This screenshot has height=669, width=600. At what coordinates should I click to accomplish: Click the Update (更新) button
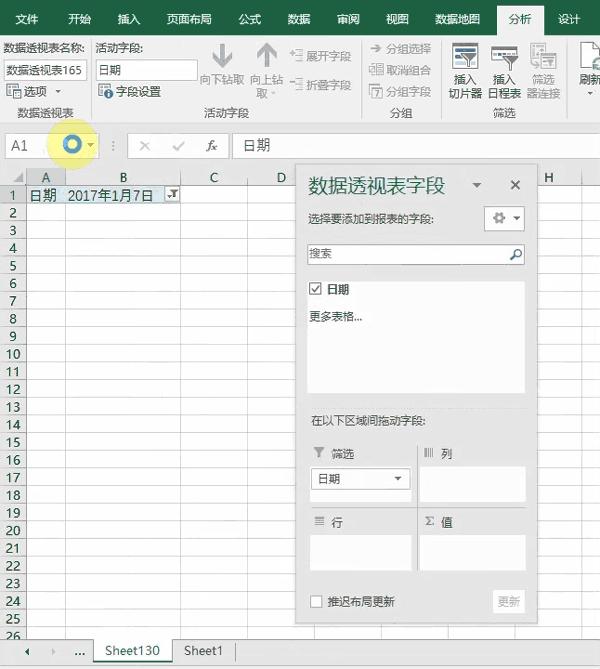pyautogui.click(x=509, y=602)
